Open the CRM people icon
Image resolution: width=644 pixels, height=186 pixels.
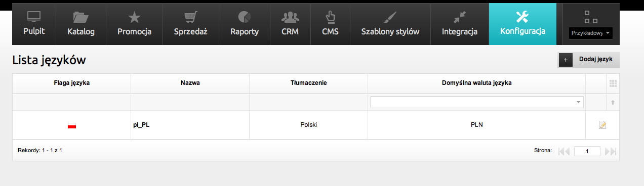(x=290, y=17)
